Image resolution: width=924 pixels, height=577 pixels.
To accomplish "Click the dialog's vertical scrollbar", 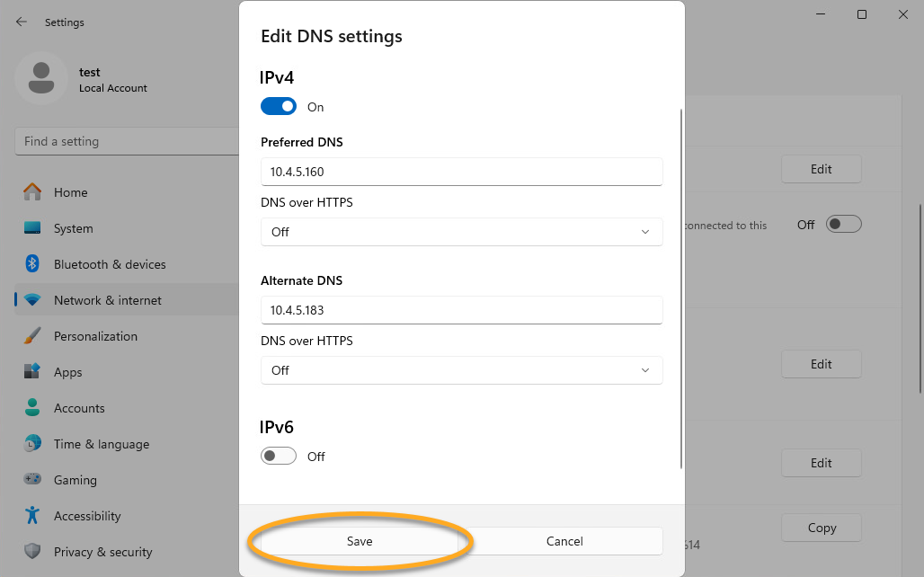I will click(682, 288).
